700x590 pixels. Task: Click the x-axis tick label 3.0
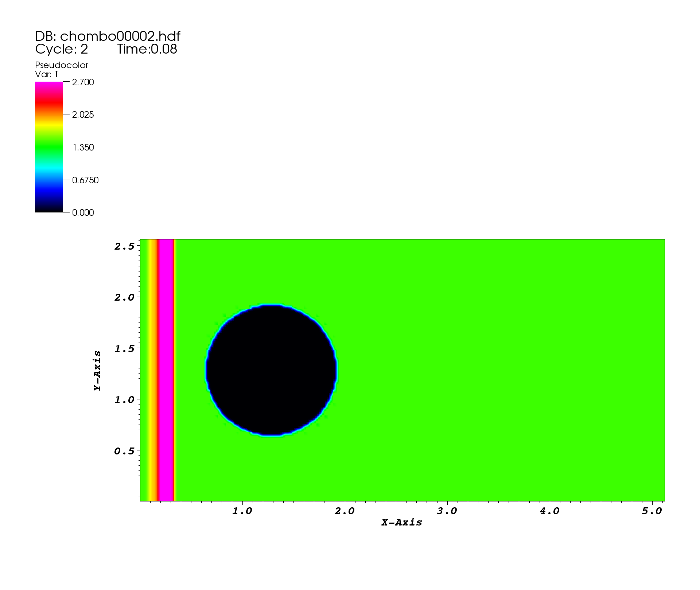coord(447,511)
